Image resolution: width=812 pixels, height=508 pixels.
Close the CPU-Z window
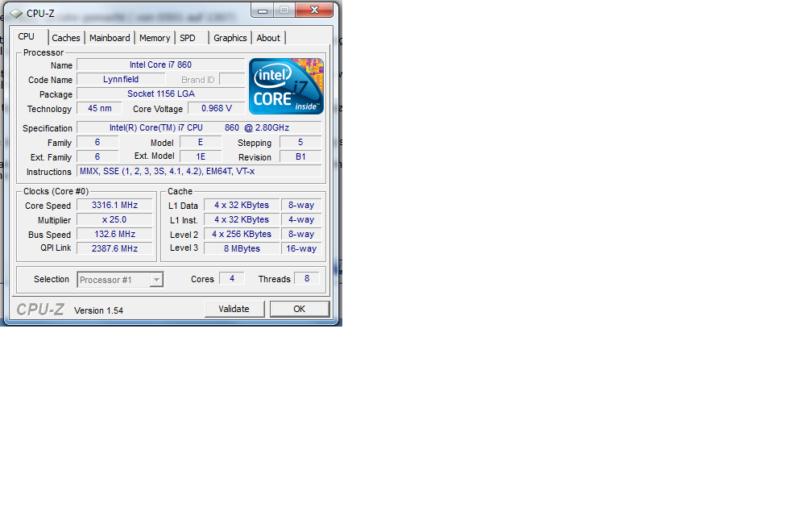point(314,10)
